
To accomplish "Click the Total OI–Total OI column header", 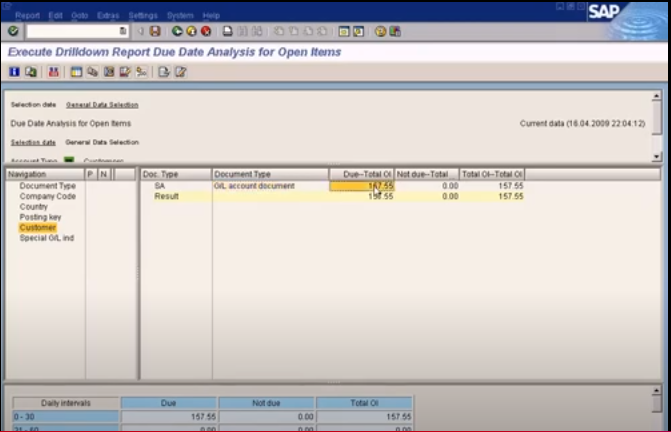I will pyautogui.click(x=492, y=174).
